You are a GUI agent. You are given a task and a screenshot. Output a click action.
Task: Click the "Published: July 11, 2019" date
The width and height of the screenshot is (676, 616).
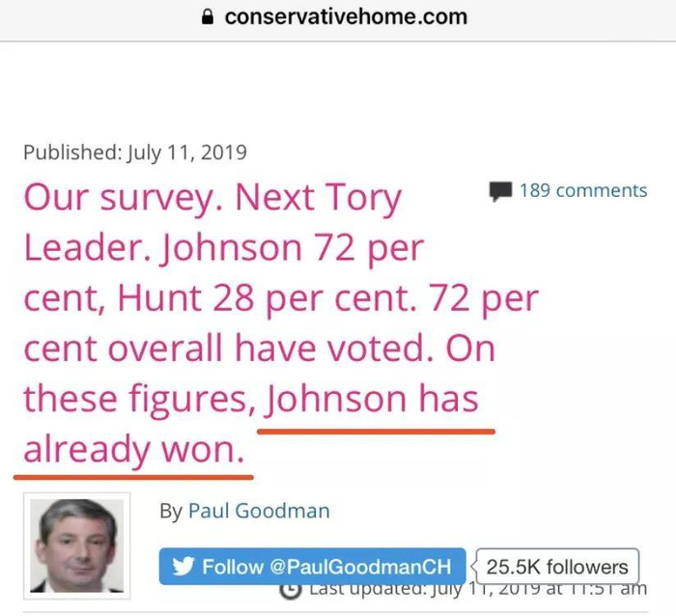135,153
